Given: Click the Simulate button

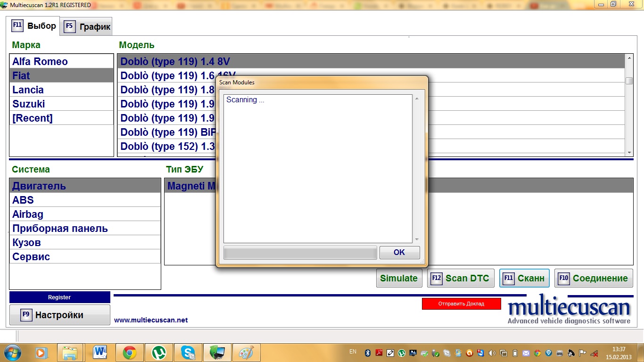Looking at the screenshot, I should click(398, 278).
